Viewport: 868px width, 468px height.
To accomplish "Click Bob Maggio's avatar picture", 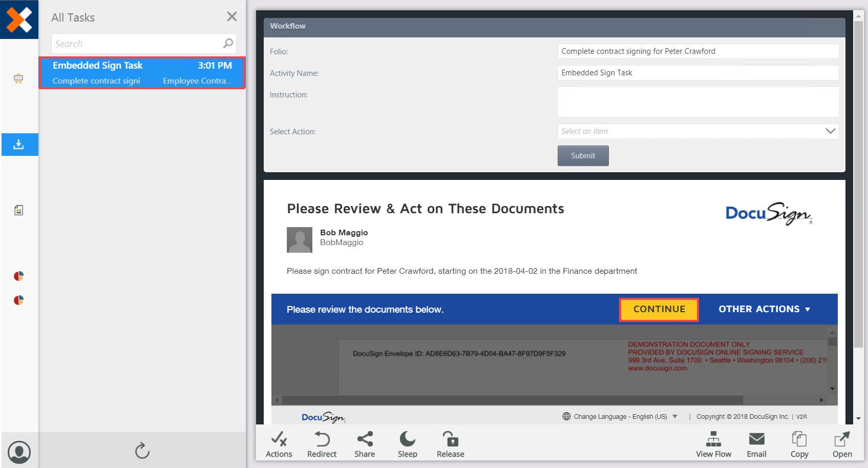I will (300, 240).
